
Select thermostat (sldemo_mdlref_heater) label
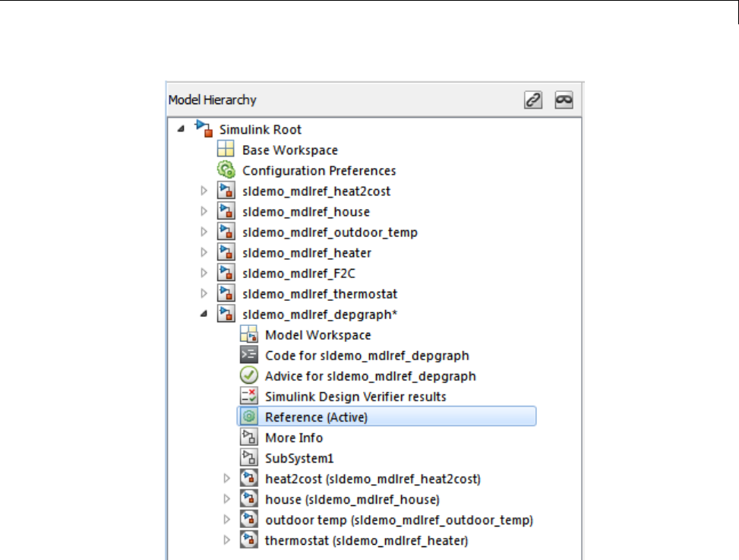tap(367, 541)
